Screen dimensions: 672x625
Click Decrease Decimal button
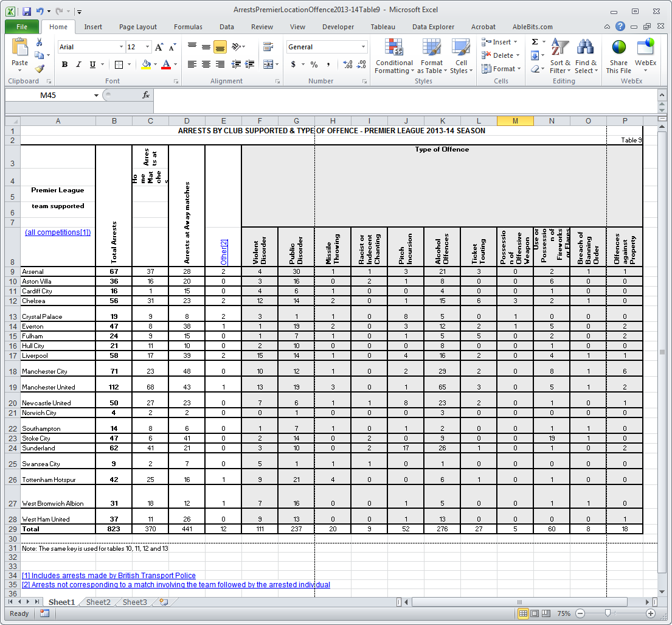pyautogui.click(x=361, y=65)
